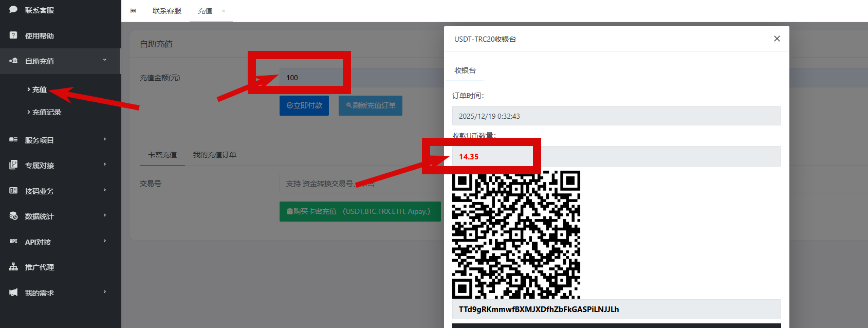This screenshot has width=868, height=328.
Task: Collapse the 自助充值 menu chevron
Action: point(105,60)
